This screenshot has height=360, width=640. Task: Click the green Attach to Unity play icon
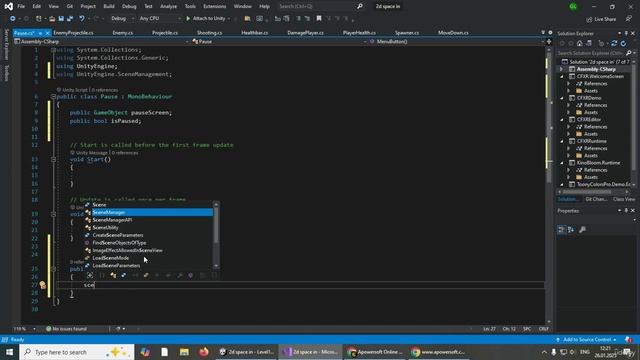188,18
